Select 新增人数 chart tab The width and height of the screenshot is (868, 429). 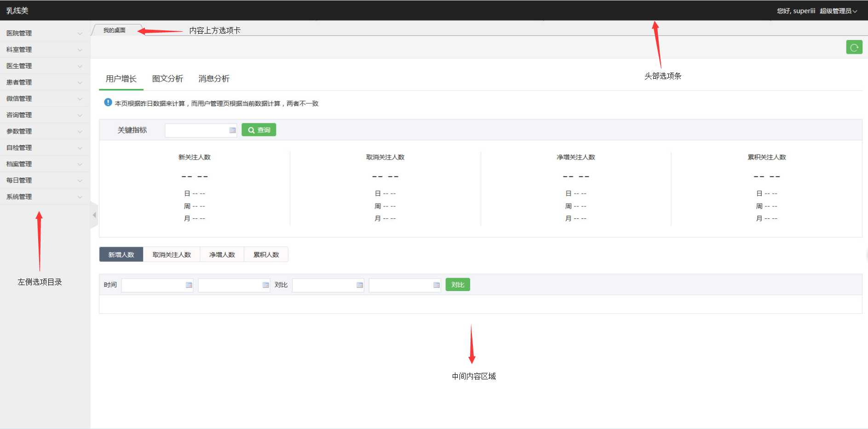click(121, 255)
